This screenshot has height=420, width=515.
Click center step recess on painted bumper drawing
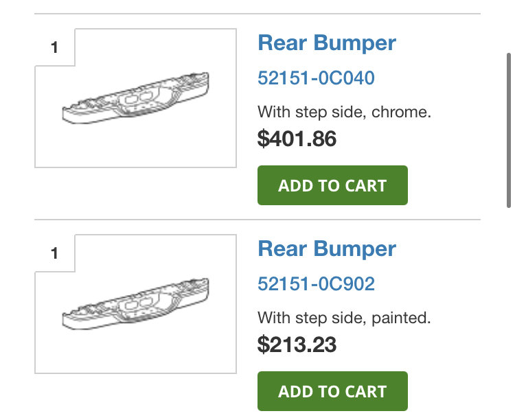pos(139,303)
